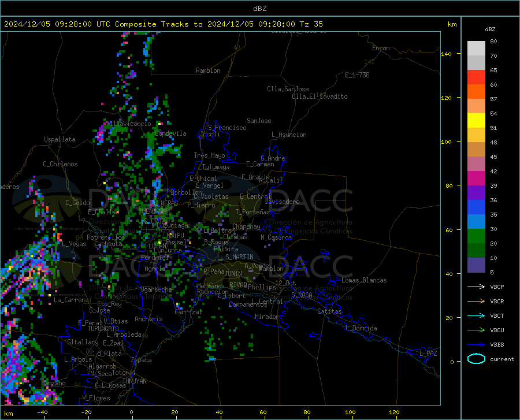Click the Divisadero place label
The width and height of the screenshot is (520, 420).
[x=282, y=202]
